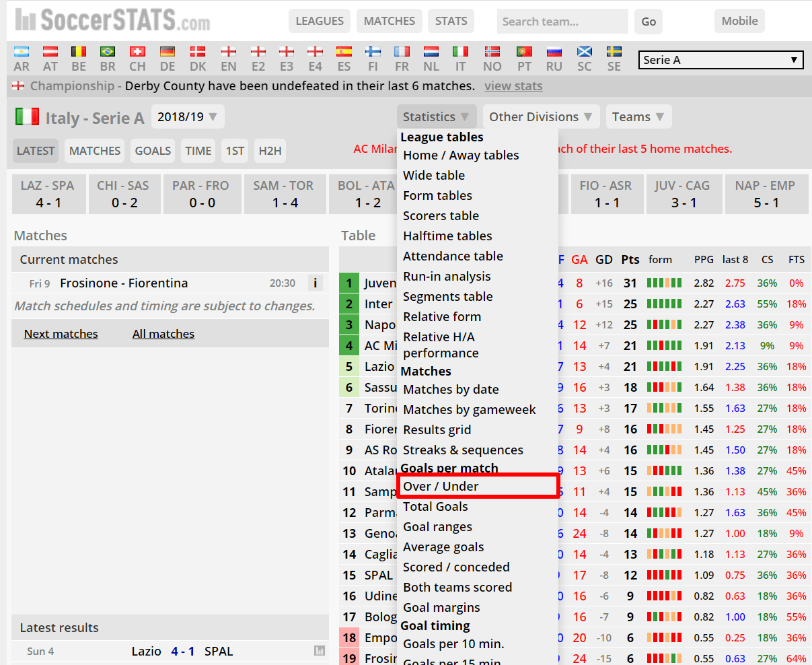Choose Home / Away tables menu entry
The image size is (812, 665).
[461, 155]
